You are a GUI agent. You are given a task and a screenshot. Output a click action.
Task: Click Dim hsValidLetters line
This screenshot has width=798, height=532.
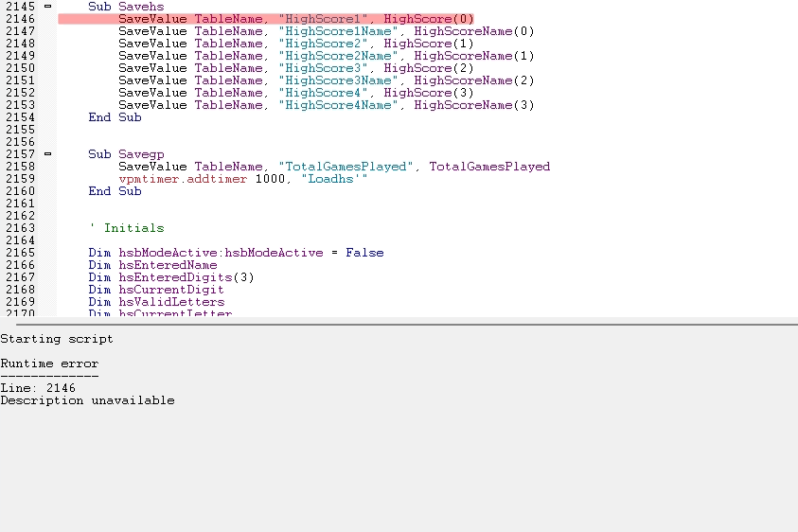pos(156,302)
